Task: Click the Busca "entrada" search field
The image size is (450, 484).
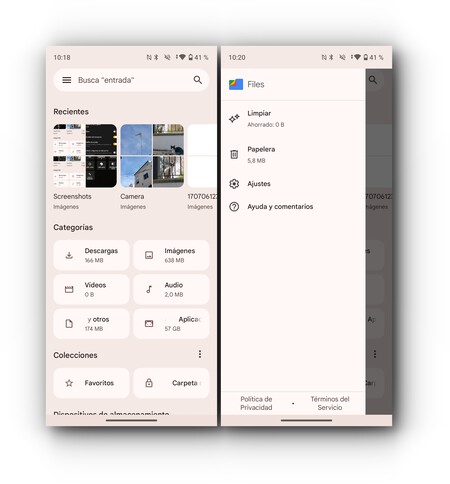Action: point(131,80)
